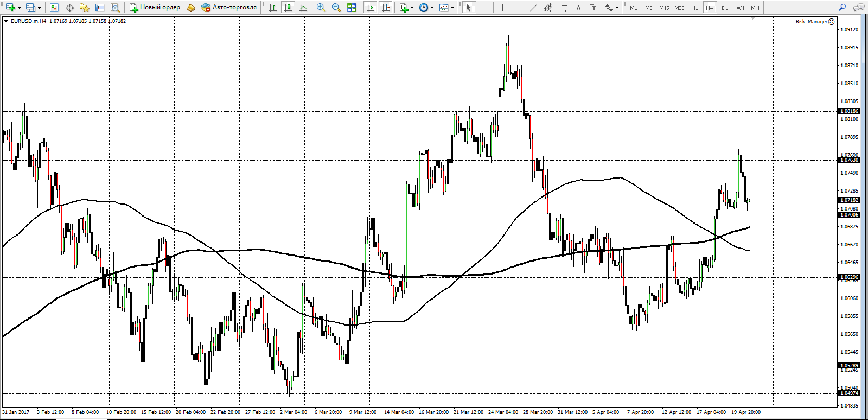The width and height of the screenshot is (868, 420).
Task: Expand the templates dropdown arrow
Action: coord(452,8)
